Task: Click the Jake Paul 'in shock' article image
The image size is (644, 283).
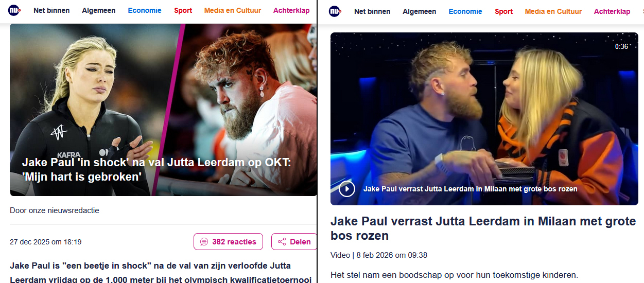Action: pos(163,110)
